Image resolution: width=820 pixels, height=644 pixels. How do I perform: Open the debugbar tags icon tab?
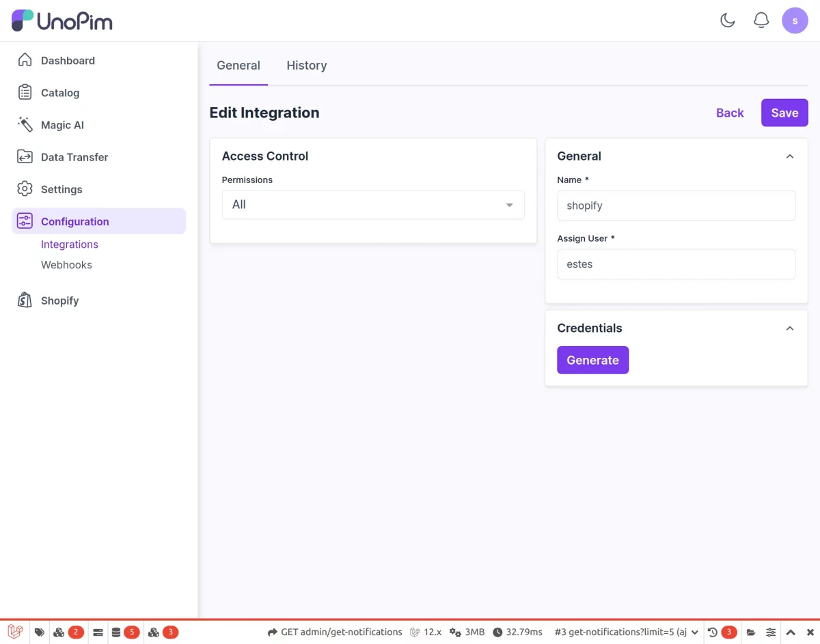click(x=40, y=632)
